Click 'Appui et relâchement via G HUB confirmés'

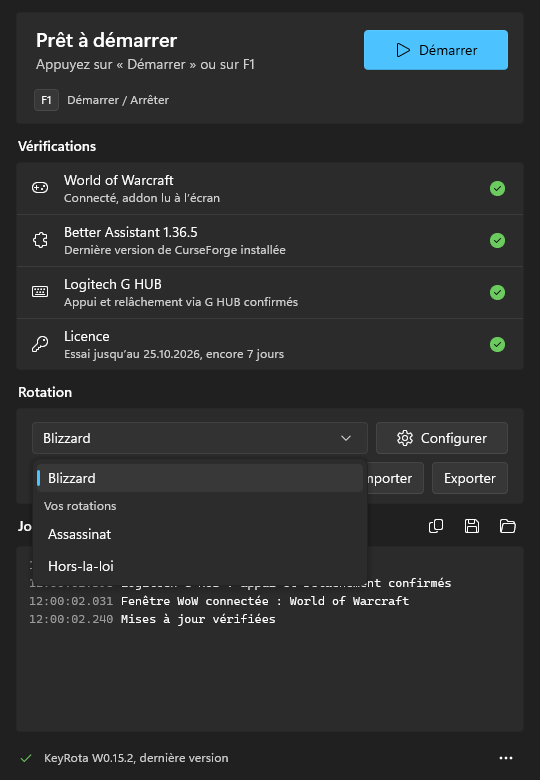181,302
